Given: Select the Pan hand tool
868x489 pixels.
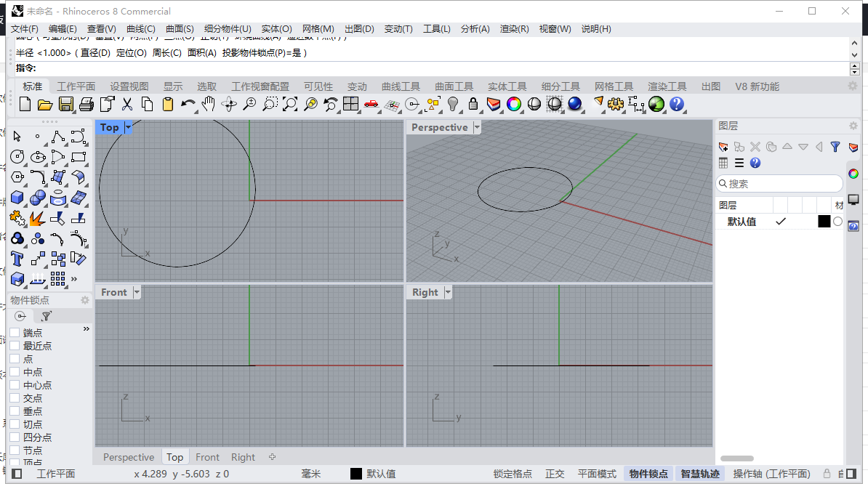Looking at the screenshot, I should [208, 104].
